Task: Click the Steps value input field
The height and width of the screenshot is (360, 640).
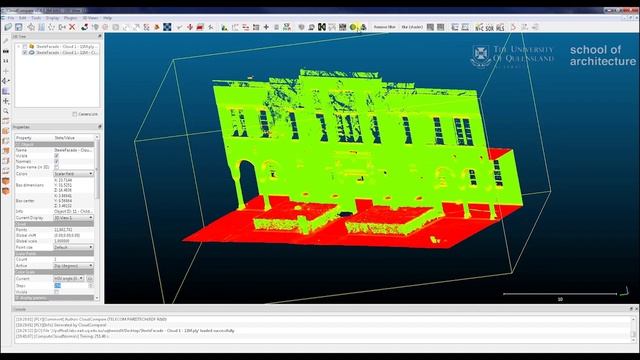Action: pos(71,286)
